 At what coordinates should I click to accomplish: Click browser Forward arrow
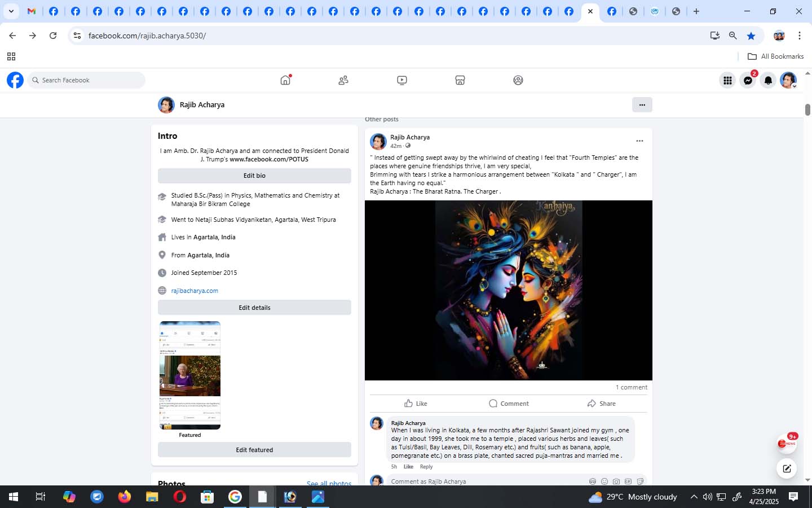click(33, 36)
